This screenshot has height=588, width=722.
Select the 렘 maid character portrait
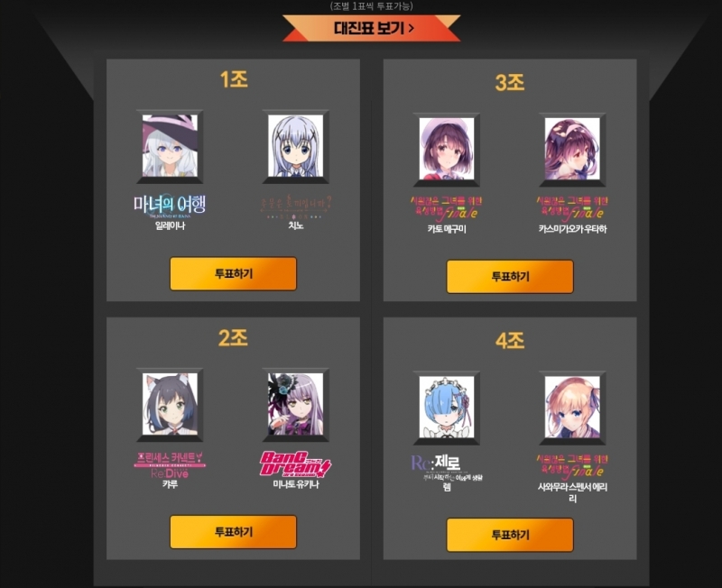(447, 408)
